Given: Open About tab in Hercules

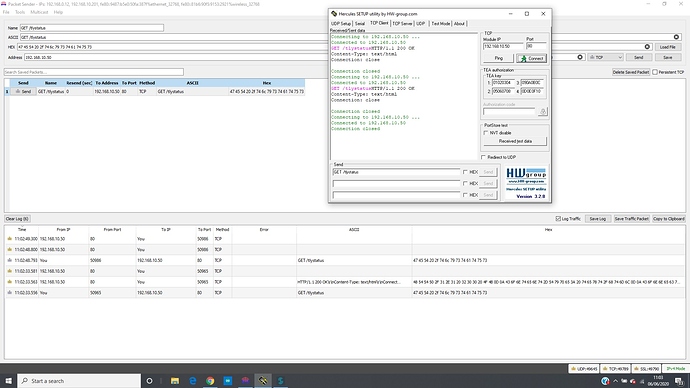Looking at the screenshot, I should [459, 24].
